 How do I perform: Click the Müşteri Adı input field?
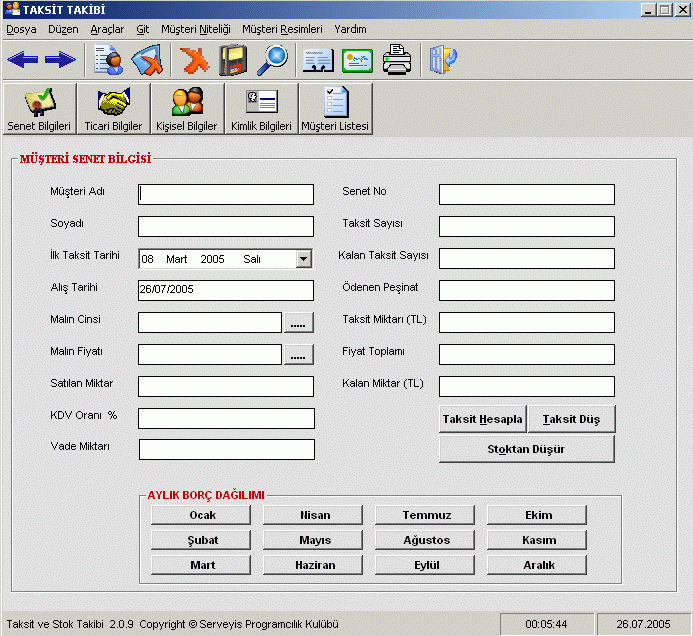[226, 194]
